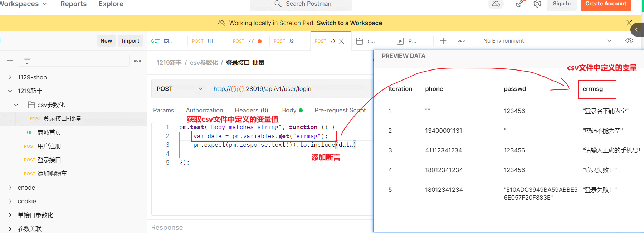Open the Headers (8) tab
644x233 pixels.
(x=252, y=110)
